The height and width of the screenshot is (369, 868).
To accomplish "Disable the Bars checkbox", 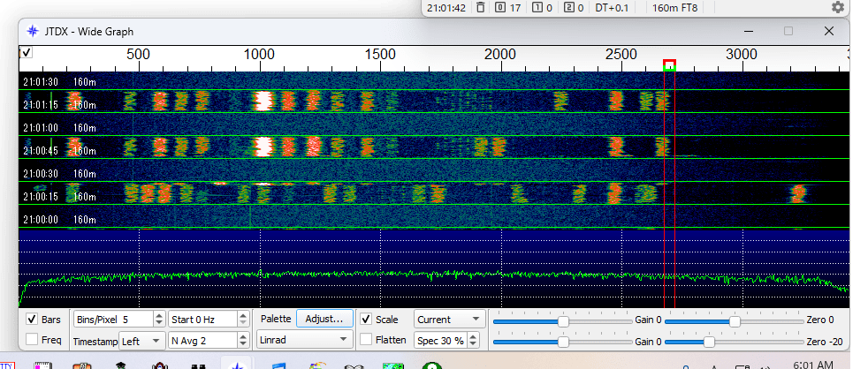I will (32, 320).
